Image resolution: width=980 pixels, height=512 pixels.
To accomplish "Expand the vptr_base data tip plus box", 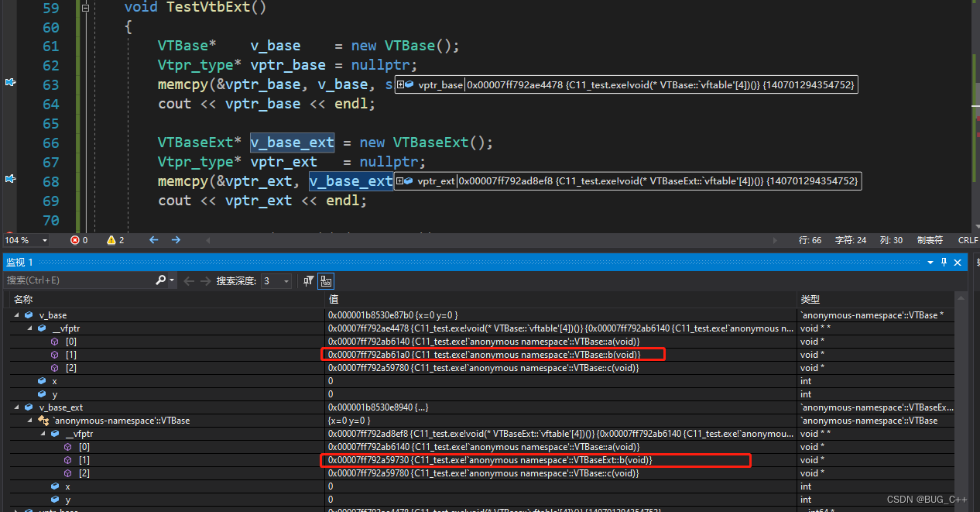I will click(x=400, y=84).
